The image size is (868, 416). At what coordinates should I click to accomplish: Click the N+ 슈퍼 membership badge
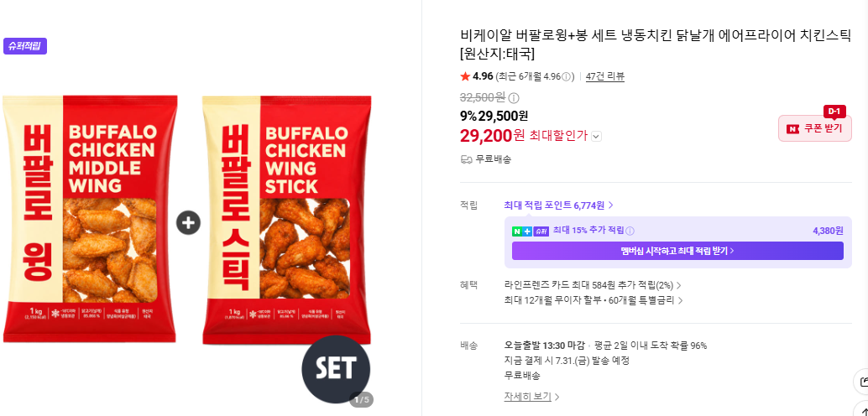coord(531,231)
